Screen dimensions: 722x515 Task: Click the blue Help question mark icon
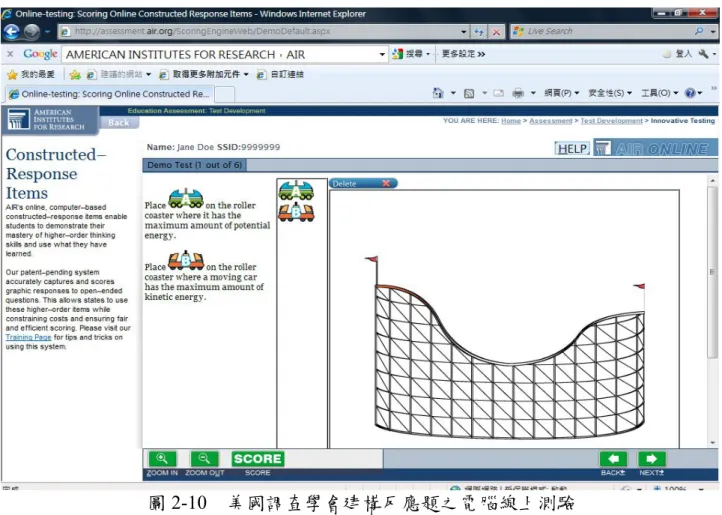(x=690, y=93)
